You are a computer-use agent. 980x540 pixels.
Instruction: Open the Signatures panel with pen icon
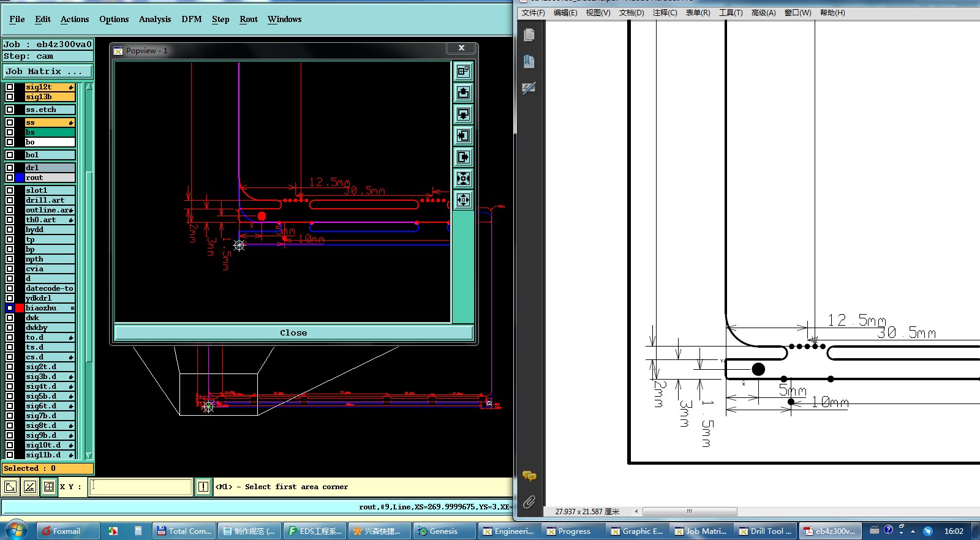pos(529,88)
